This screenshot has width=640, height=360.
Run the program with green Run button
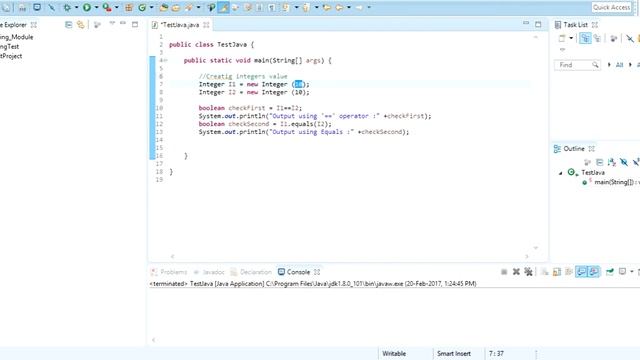87,7
